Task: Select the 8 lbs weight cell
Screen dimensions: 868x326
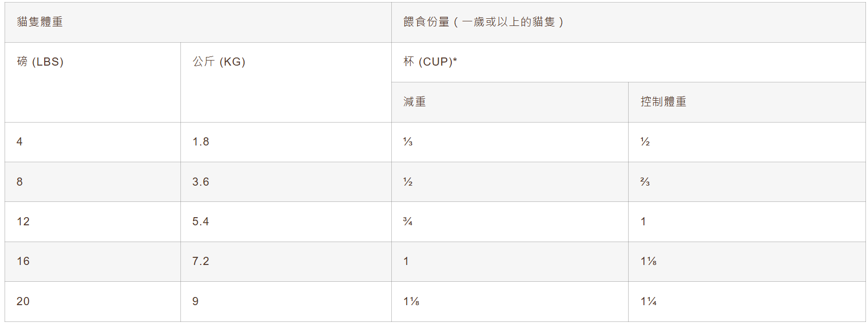Action: (x=20, y=182)
